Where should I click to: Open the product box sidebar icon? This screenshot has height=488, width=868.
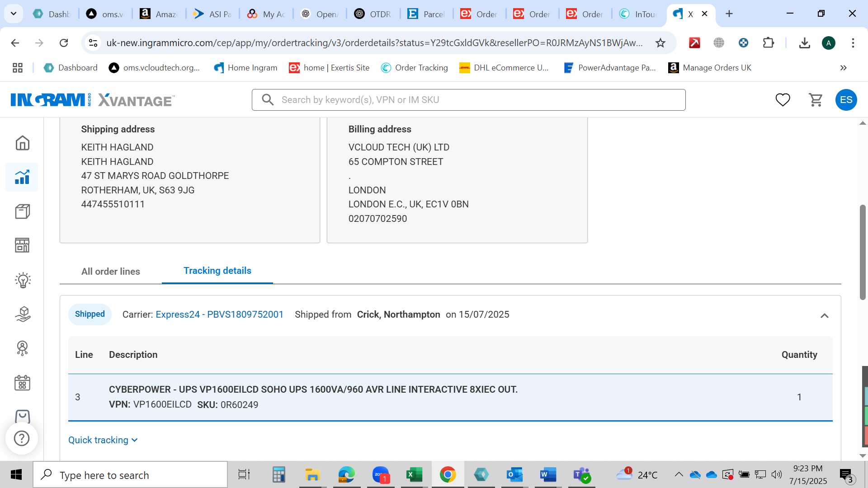(22, 211)
